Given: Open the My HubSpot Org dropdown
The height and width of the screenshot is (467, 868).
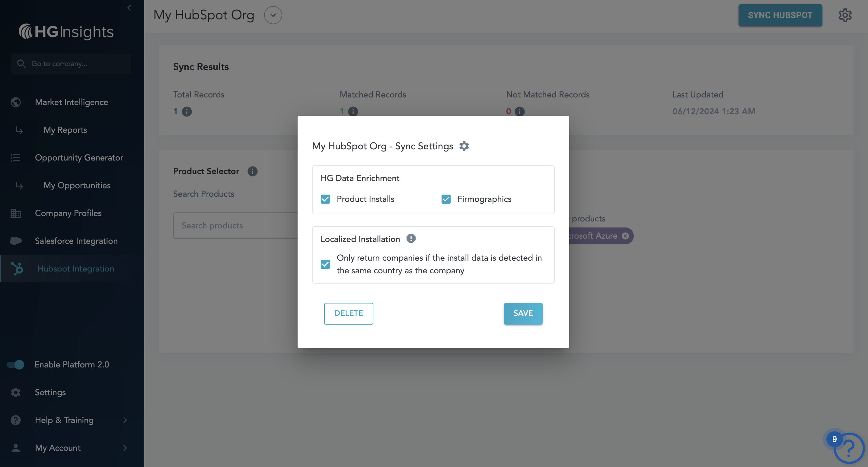Looking at the screenshot, I should (273, 15).
